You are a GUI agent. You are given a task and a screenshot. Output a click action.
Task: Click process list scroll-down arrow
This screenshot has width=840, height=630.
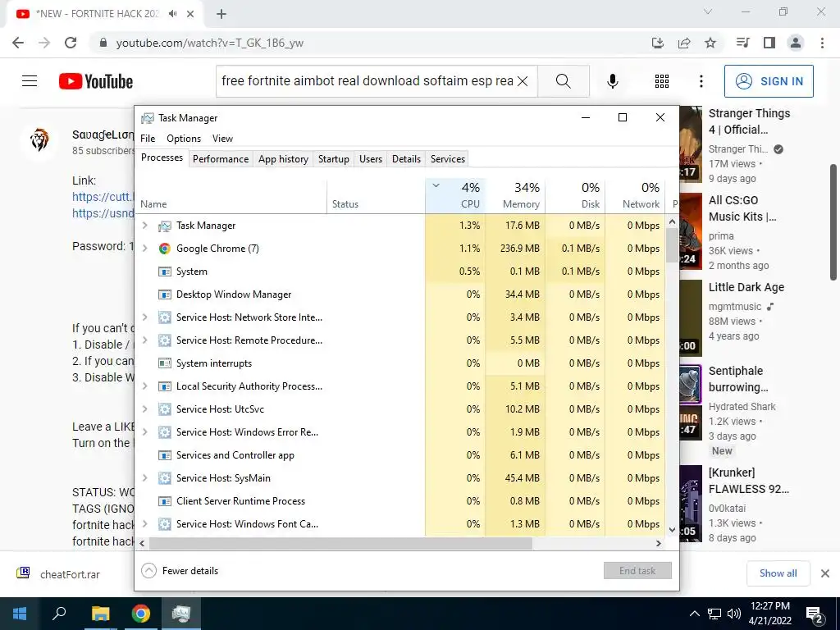[673, 530]
